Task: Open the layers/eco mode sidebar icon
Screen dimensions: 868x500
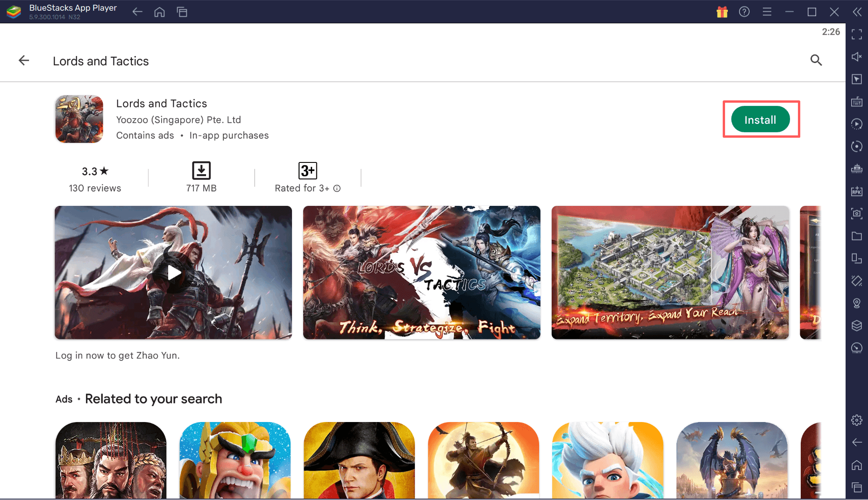Action: 857,325
